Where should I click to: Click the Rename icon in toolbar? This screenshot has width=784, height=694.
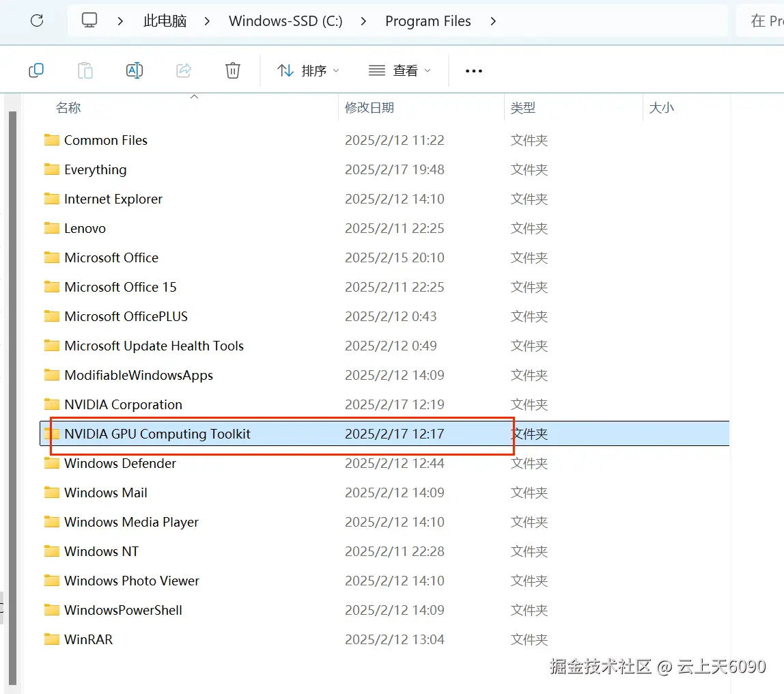click(135, 70)
